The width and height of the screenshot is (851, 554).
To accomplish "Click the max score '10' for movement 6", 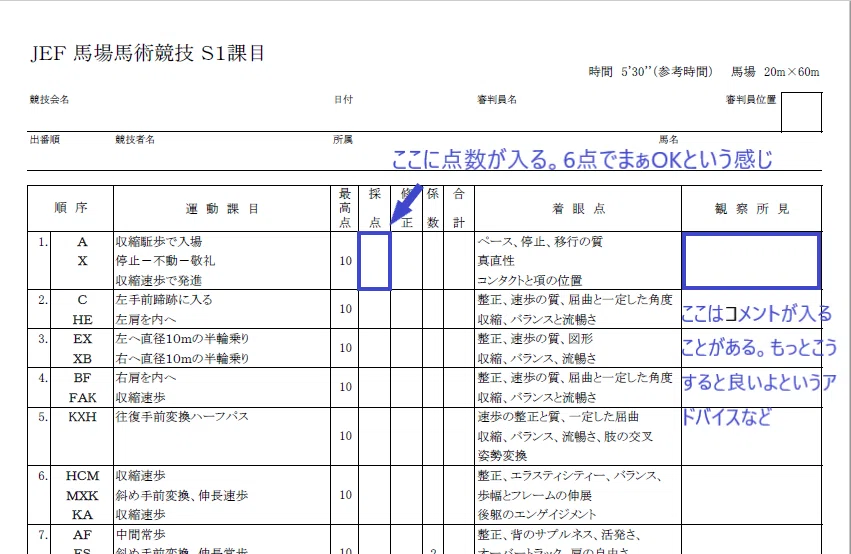I will 346,495.
